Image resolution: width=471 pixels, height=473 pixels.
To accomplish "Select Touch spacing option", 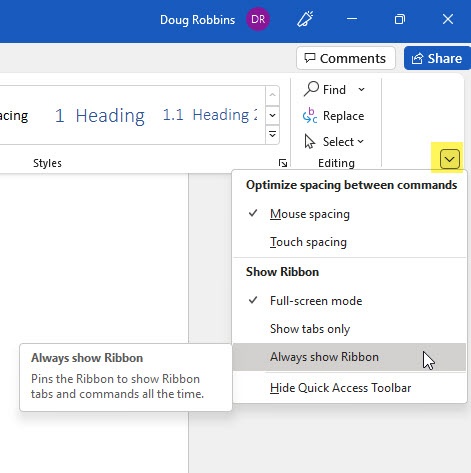I will (x=349, y=242).
